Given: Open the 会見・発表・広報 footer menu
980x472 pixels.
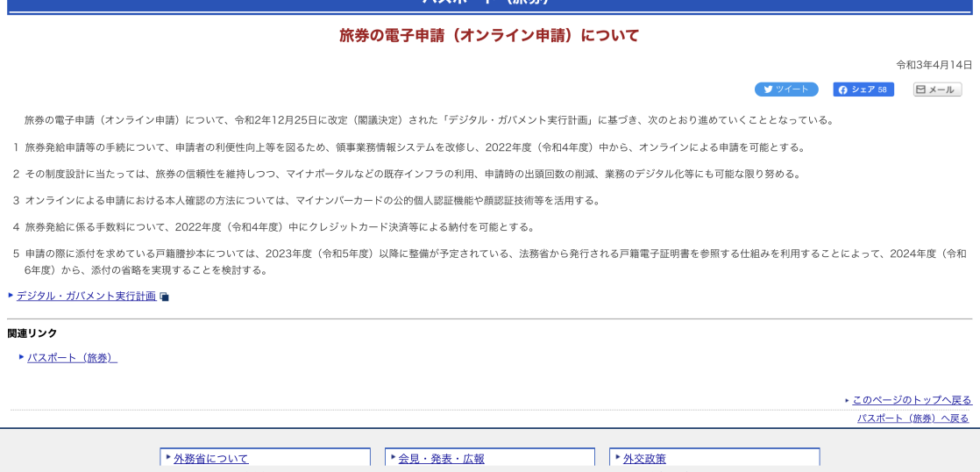Looking at the screenshot, I should [x=441, y=458].
